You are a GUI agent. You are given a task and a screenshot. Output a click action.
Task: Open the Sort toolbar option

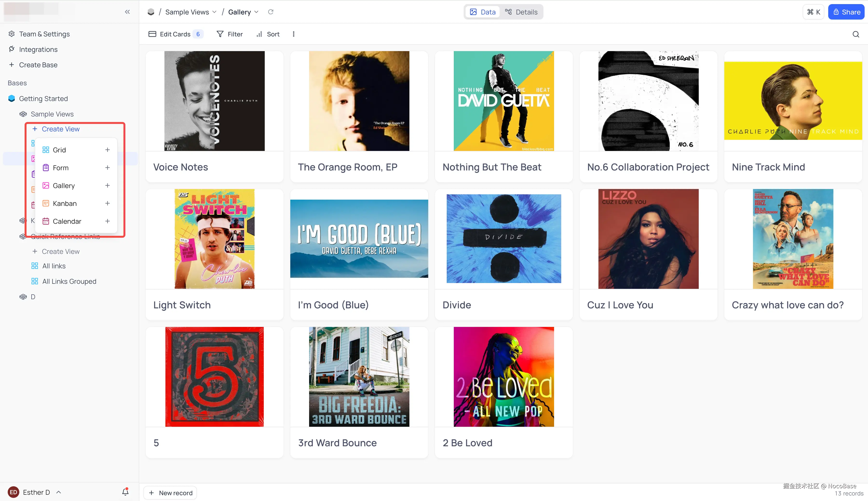click(x=268, y=34)
